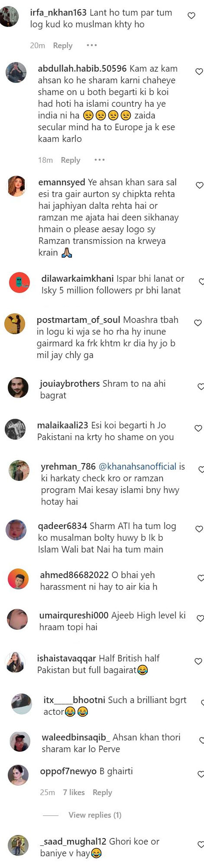Like qadeer6834's comment

tap(199, 529)
